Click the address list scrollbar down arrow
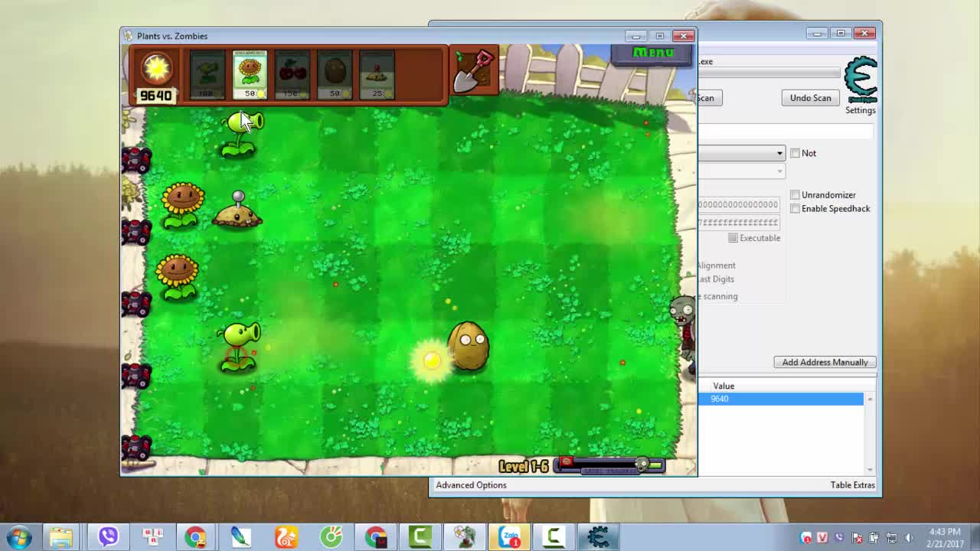This screenshot has width=980, height=551. [870, 469]
